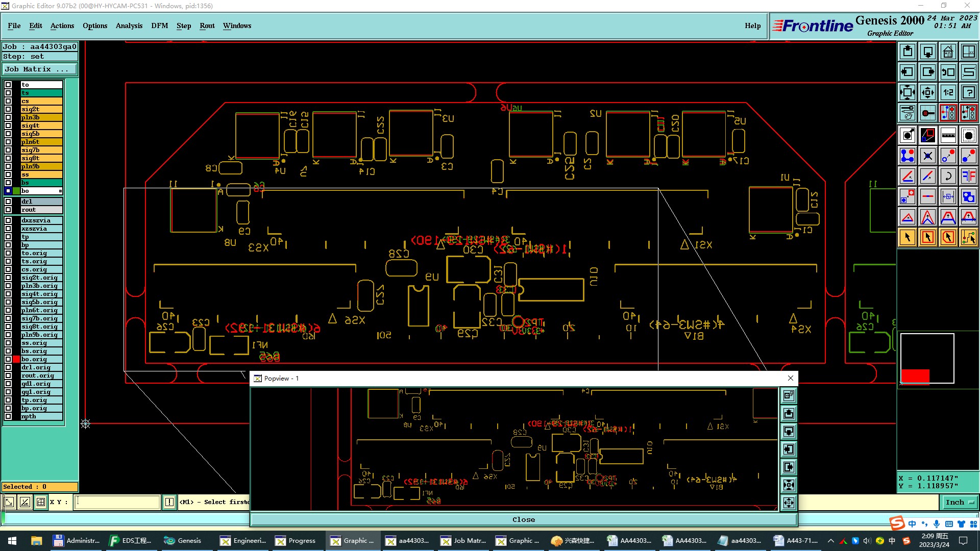
Task: Select the measure ruler tool
Action: (948, 135)
